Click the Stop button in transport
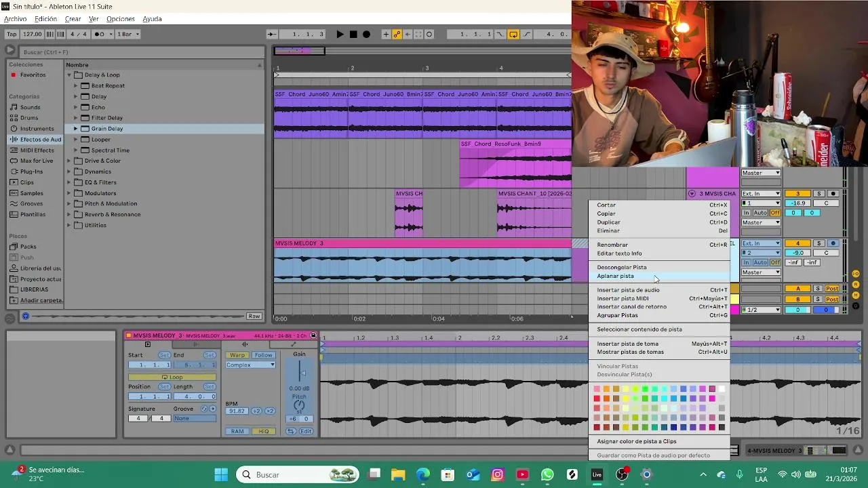Viewport: 868px width, 488px height. 353,34
